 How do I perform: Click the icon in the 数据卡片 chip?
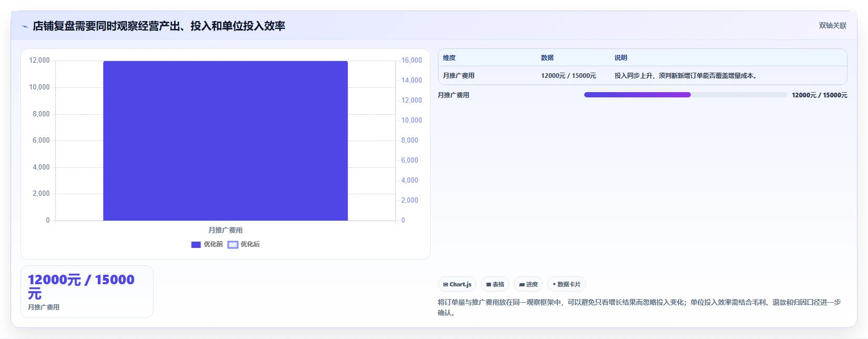click(554, 284)
